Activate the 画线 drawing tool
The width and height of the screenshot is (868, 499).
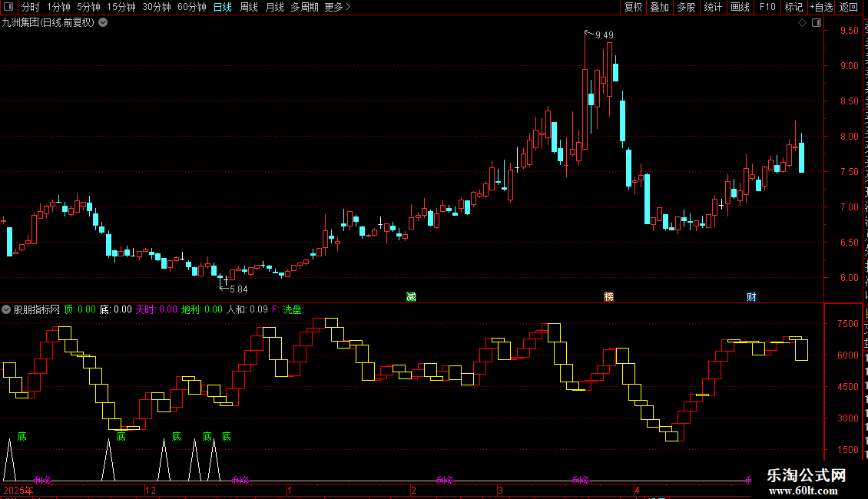click(x=740, y=7)
